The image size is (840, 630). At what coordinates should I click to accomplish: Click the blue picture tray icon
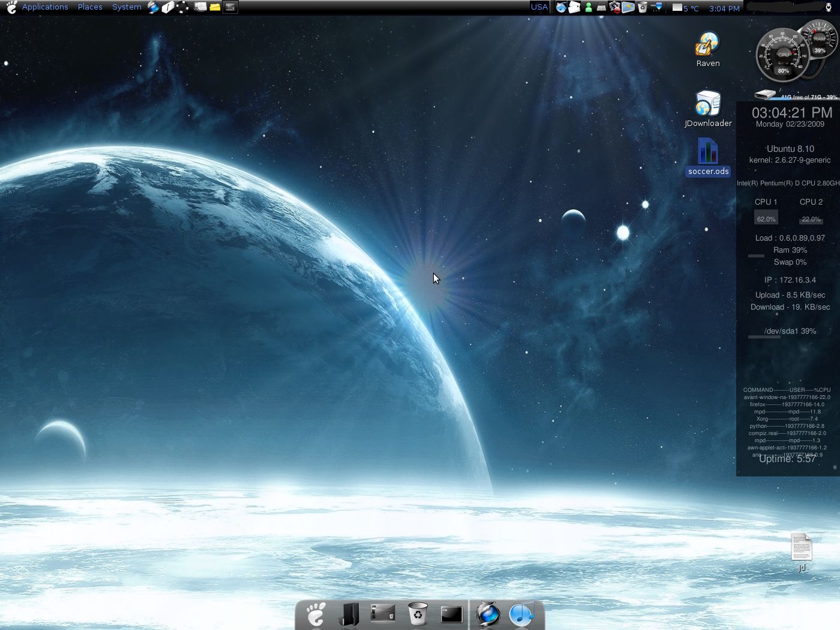(628, 7)
